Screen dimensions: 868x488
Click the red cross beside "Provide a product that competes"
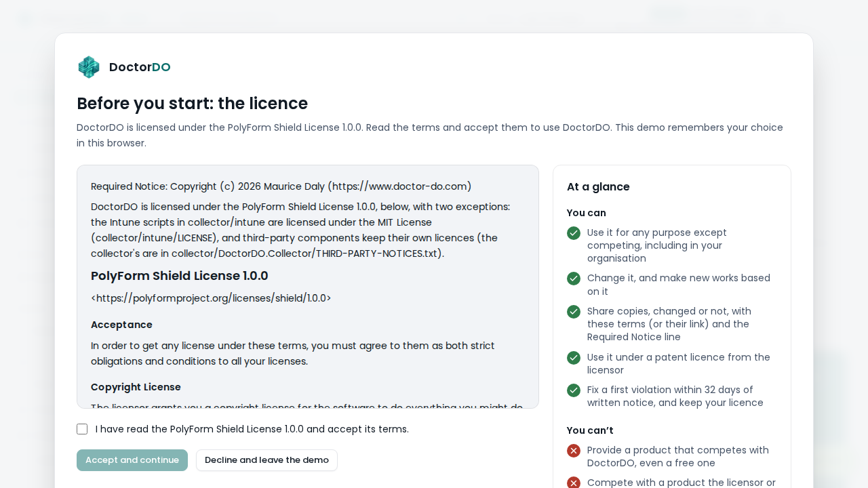pyautogui.click(x=574, y=451)
